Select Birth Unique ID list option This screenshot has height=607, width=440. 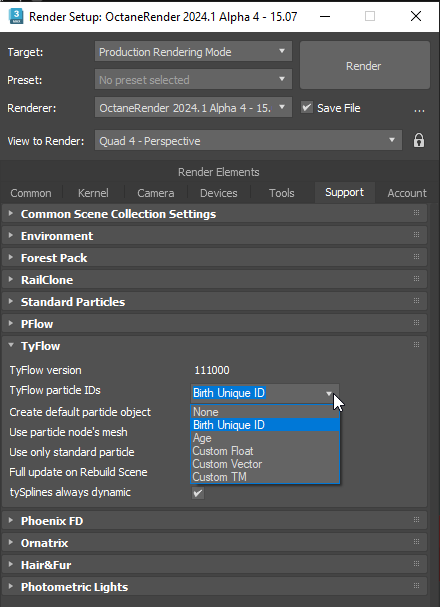point(265,425)
